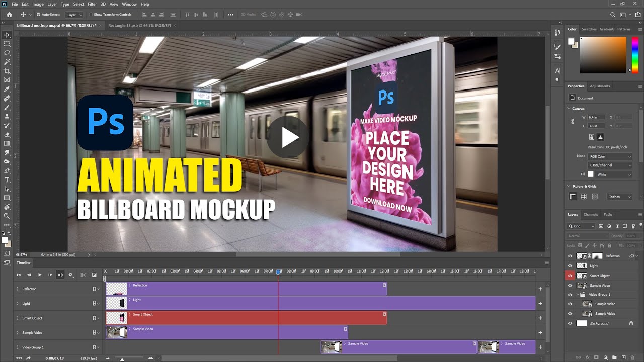Select the Eyedropper tool
Image resolution: width=644 pixels, height=362 pixels.
pos(7,89)
